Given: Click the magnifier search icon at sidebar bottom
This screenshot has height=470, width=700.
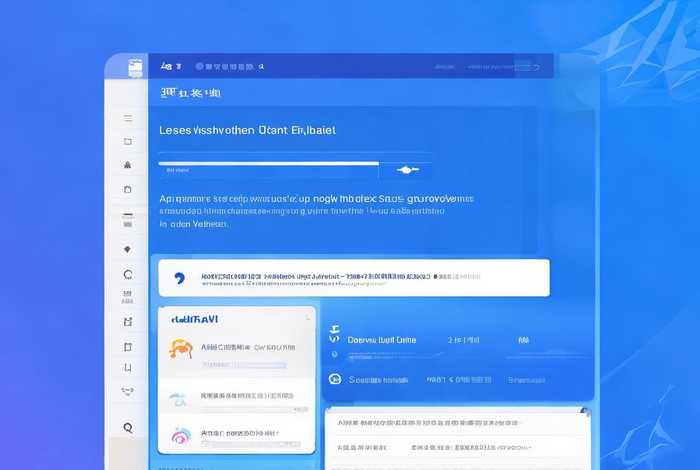Looking at the screenshot, I should tap(127, 427).
